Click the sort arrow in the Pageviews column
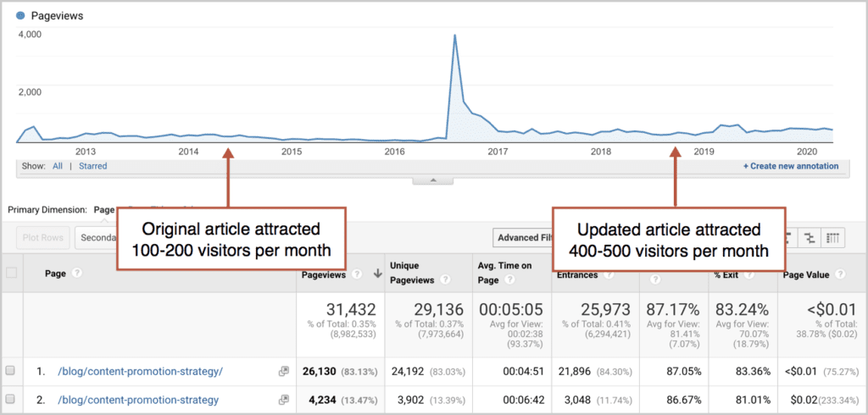This screenshot has height=415, width=868. click(378, 274)
